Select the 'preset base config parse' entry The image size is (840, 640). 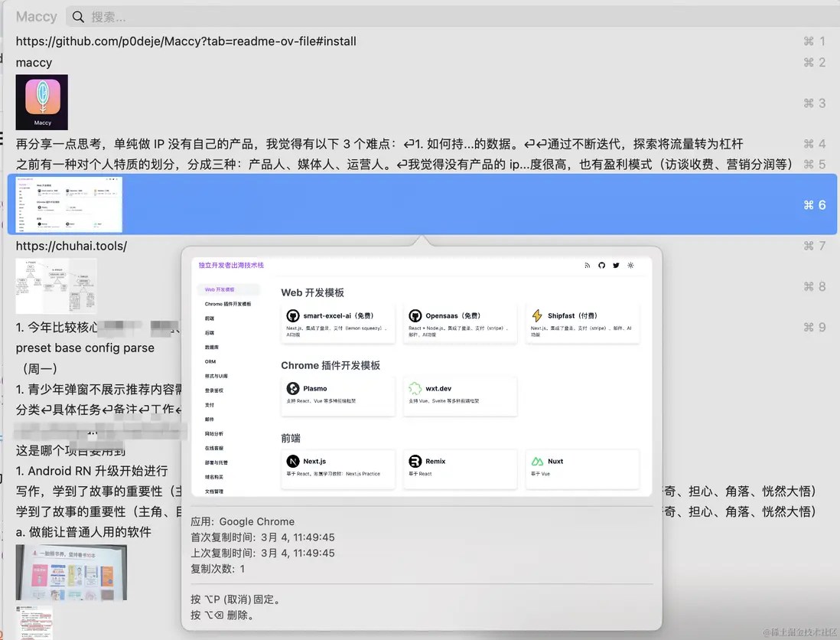coord(85,348)
